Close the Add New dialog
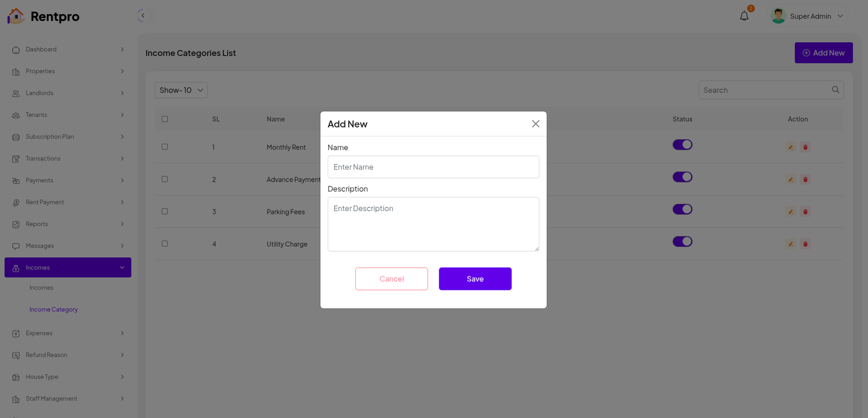 click(x=535, y=124)
